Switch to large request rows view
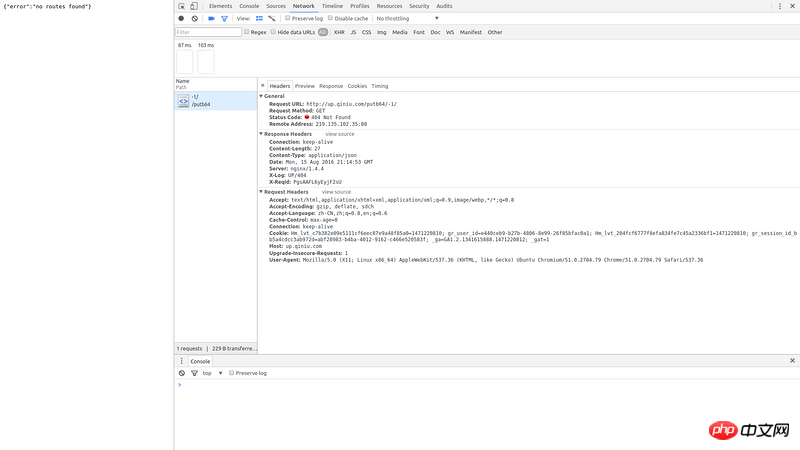800x450 pixels. tap(259, 18)
